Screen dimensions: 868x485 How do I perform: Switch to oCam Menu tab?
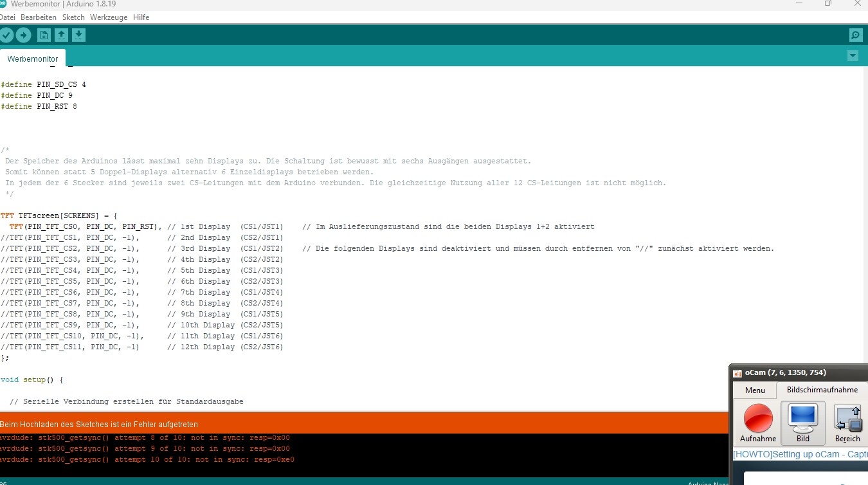coord(755,390)
